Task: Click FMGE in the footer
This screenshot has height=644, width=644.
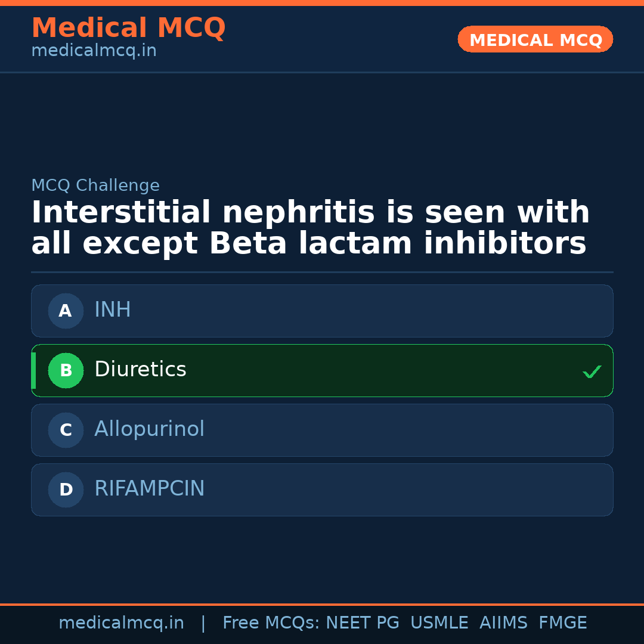Action: pos(562,623)
